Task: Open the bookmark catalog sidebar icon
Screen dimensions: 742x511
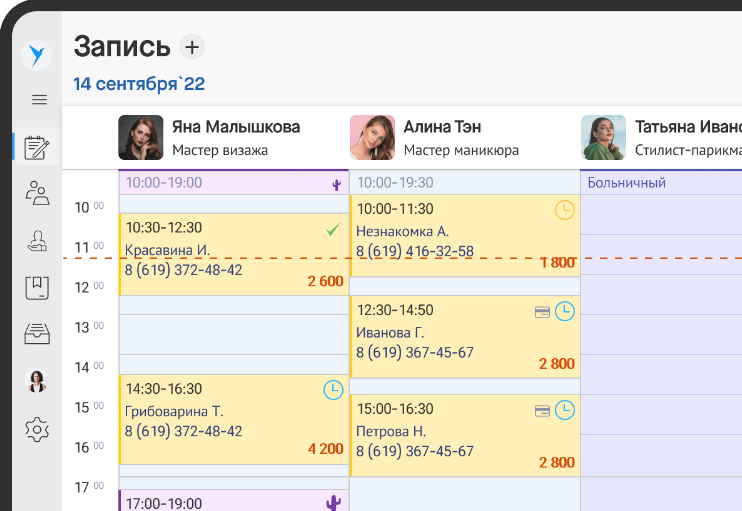Action: click(x=38, y=288)
